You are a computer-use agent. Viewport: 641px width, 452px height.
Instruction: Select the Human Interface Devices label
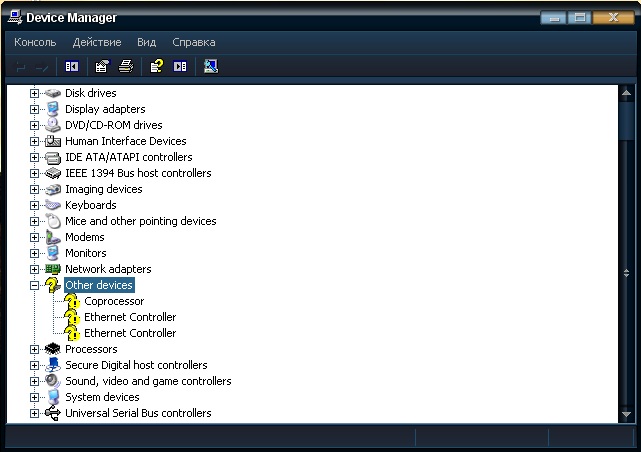coord(126,141)
